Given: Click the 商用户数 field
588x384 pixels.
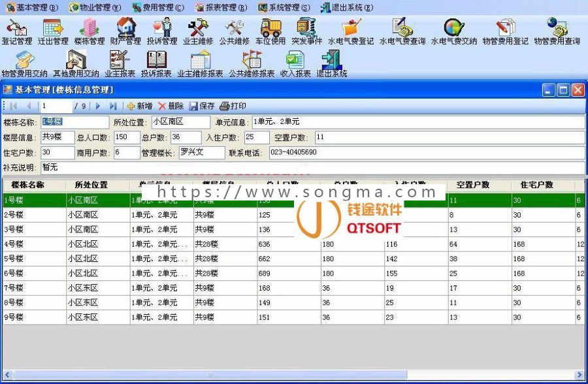Looking at the screenshot, I should click(127, 153).
